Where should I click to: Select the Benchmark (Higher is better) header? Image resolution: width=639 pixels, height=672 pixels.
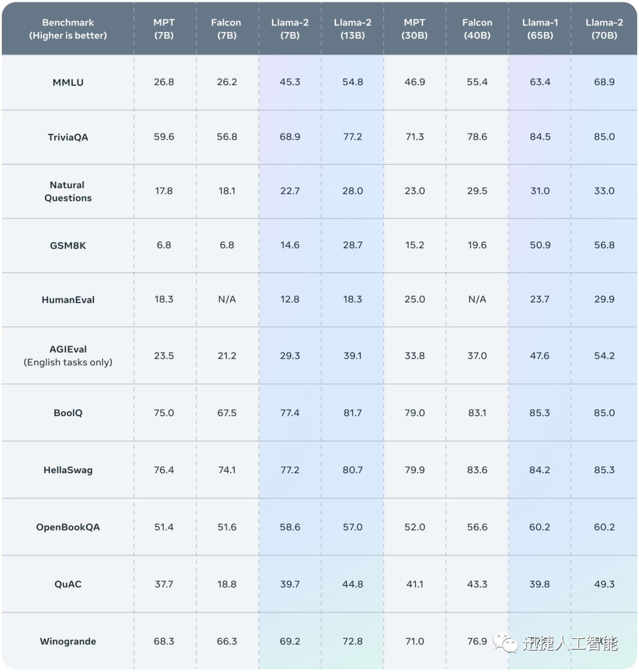pos(68,29)
